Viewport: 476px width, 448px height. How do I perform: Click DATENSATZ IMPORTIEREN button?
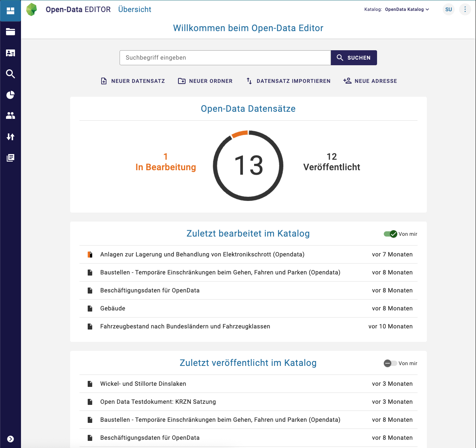288,81
